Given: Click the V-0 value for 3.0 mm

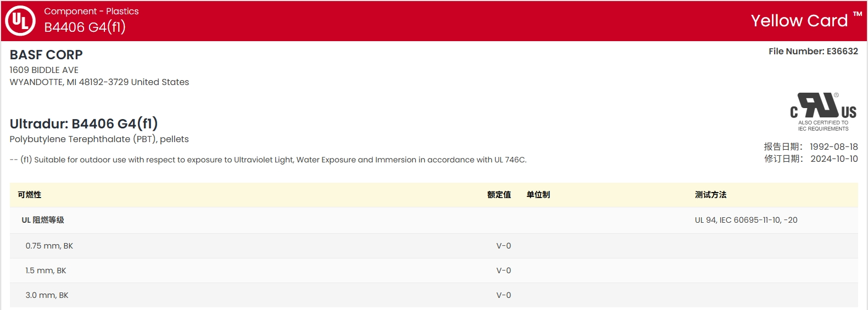Looking at the screenshot, I should coord(504,295).
